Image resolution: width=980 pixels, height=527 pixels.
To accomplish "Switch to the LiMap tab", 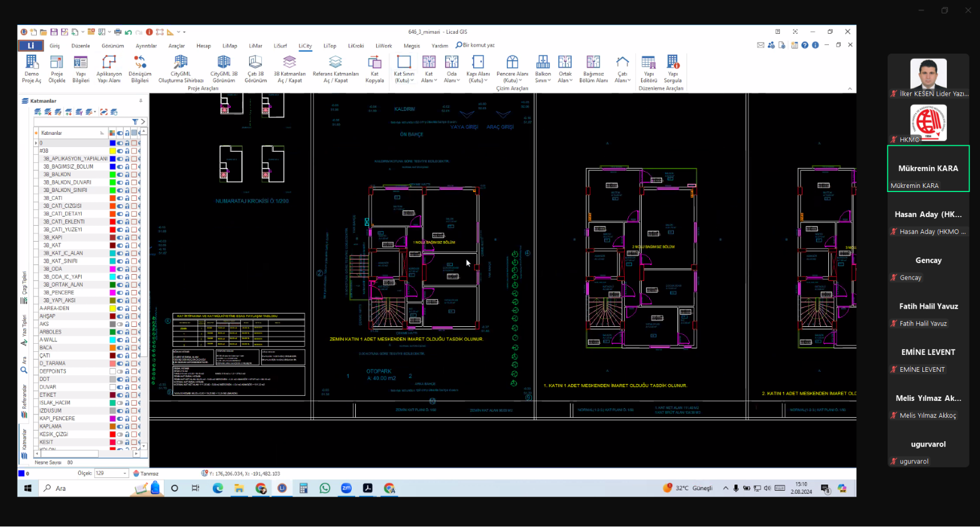I will pyautogui.click(x=230, y=46).
